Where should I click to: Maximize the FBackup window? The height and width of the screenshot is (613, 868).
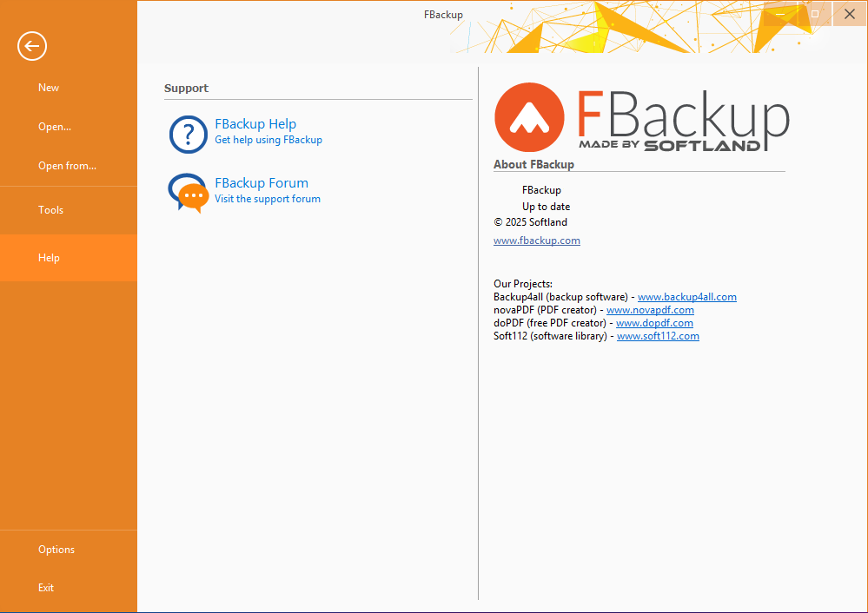(x=815, y=14)
